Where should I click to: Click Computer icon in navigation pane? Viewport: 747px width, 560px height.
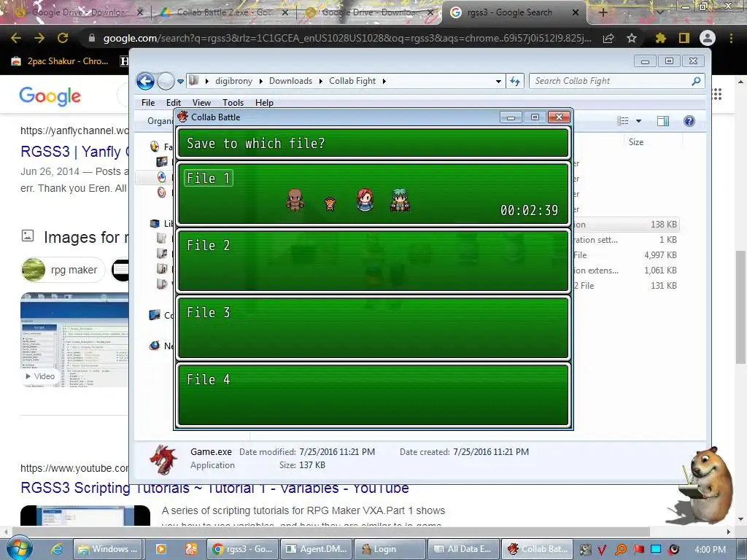pyautogui.click(x=155, y=315)
